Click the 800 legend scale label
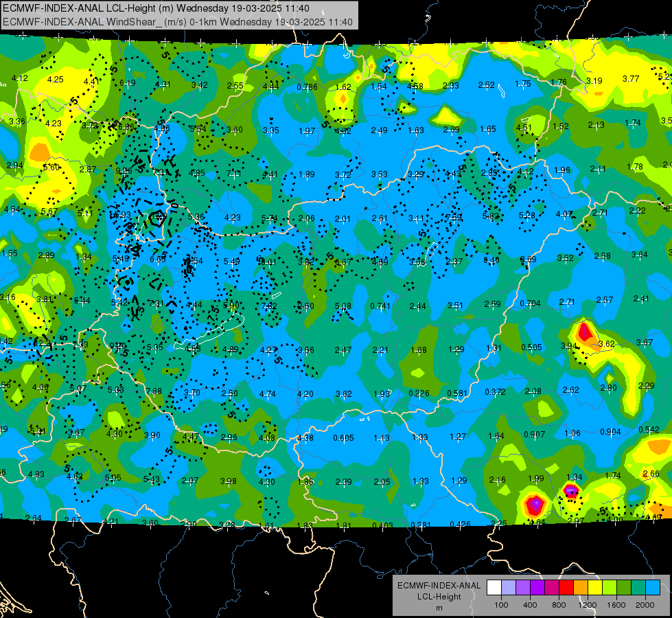 click(x=559, y=605)
